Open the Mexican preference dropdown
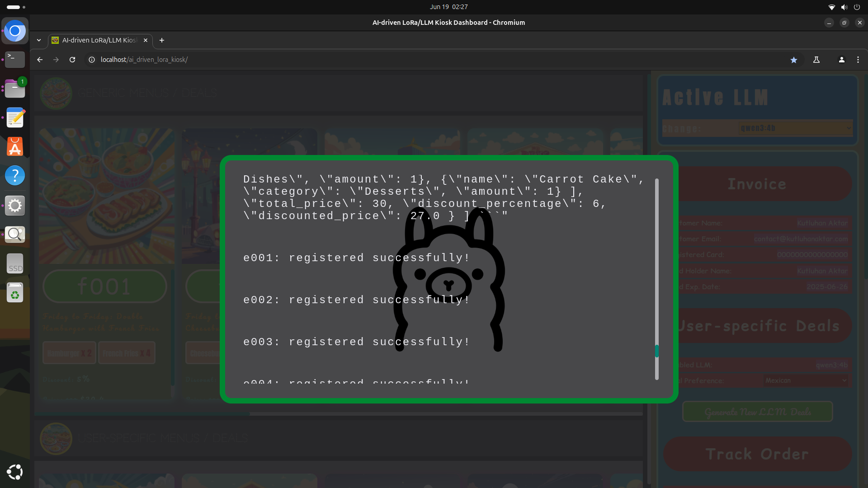This screenshot has height=488, width=868. click(806, 380)
